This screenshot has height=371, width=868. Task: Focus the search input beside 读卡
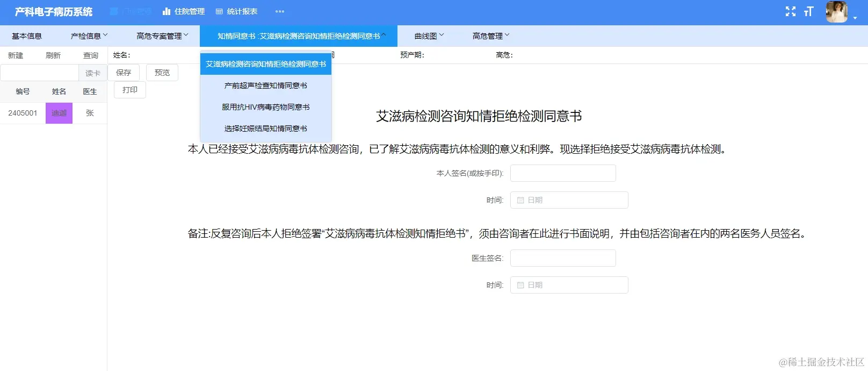40,73
